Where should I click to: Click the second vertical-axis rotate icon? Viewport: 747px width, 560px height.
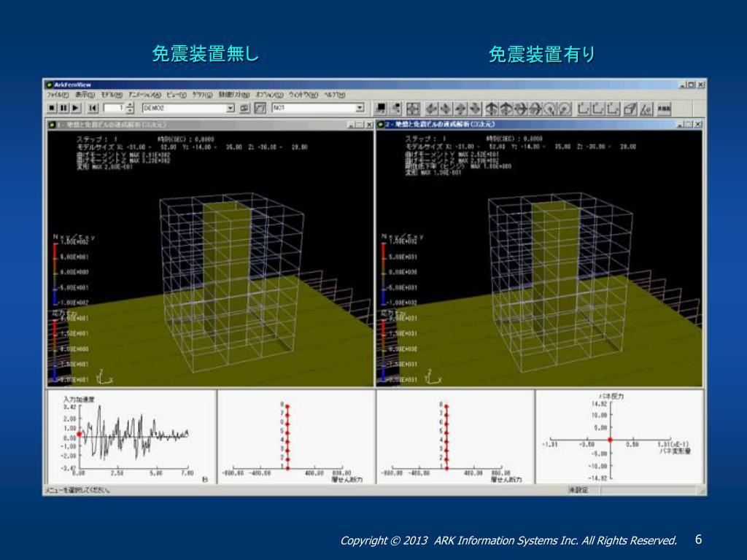tap(506, 109)
